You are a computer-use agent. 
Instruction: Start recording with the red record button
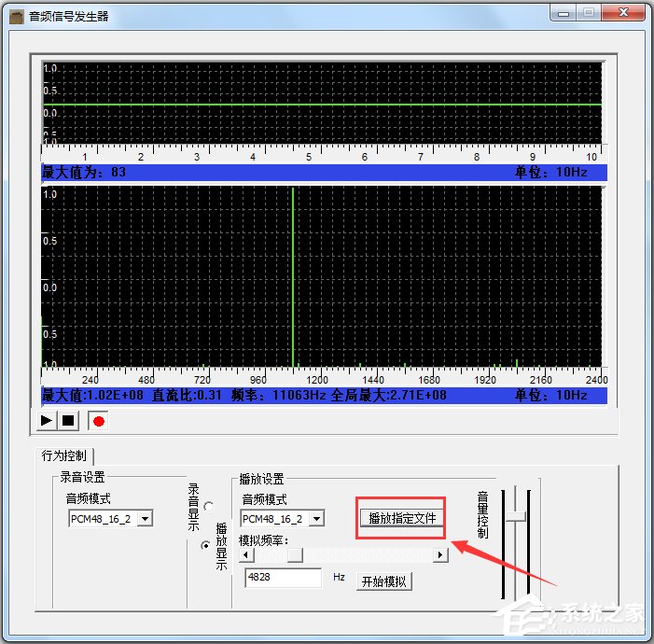coord(98,421)
